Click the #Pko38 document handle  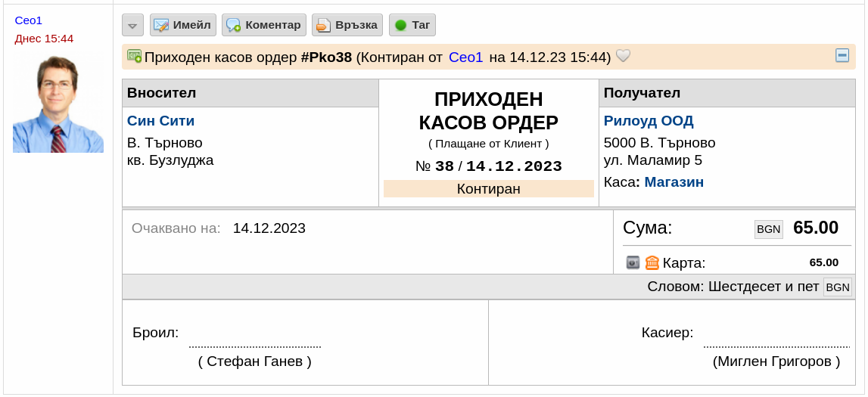point(326,57)
